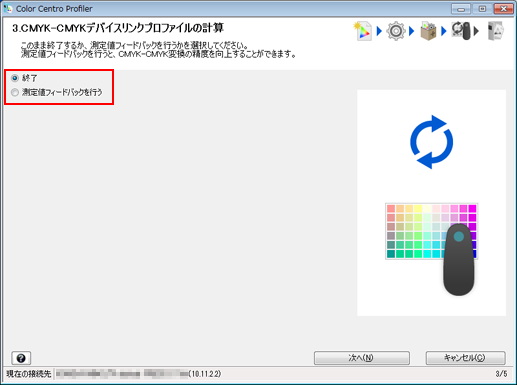Click the first wizard step color document icon
The height and width of the screenshot is (385, 517).
click(363, 31)
